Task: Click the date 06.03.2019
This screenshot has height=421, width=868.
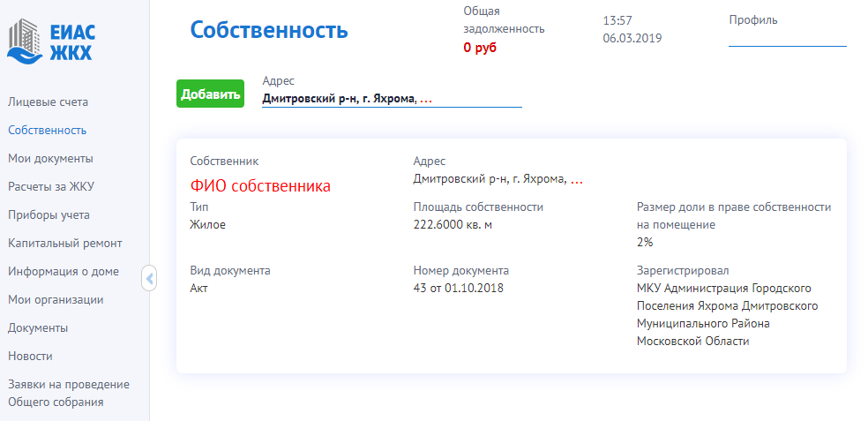Action: pyautogui.click(x=632, y=38)
